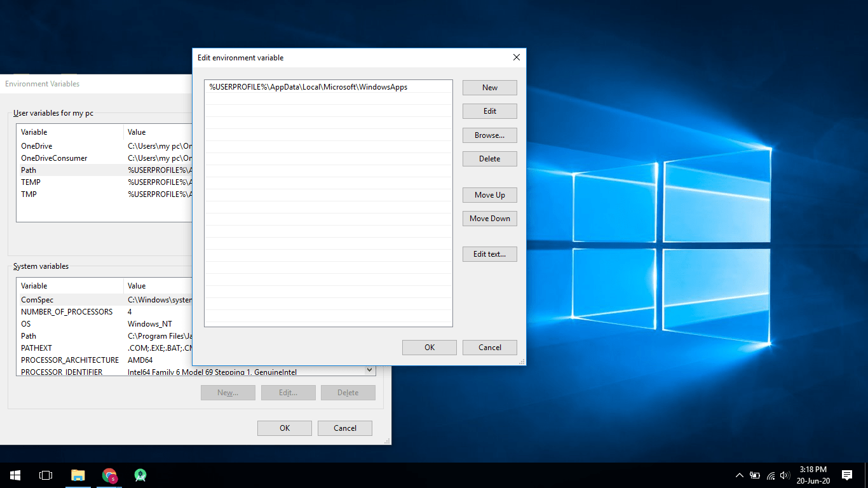
Task: Click the clock to open the calendar
Action: point(813,475)
